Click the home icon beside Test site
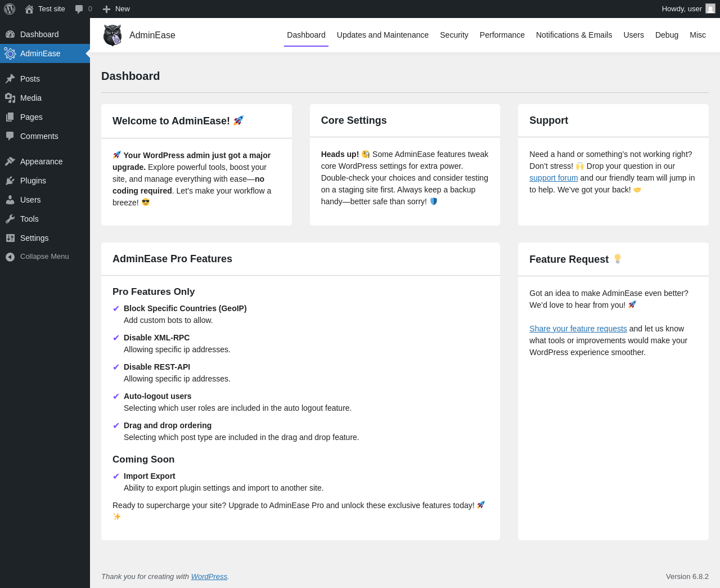This screenshot has width=720, height=588. click(x=29, y=9)
